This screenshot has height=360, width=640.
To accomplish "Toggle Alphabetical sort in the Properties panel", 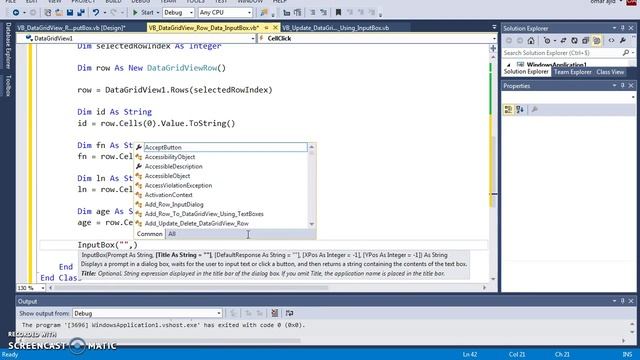I will pos(520,109).
